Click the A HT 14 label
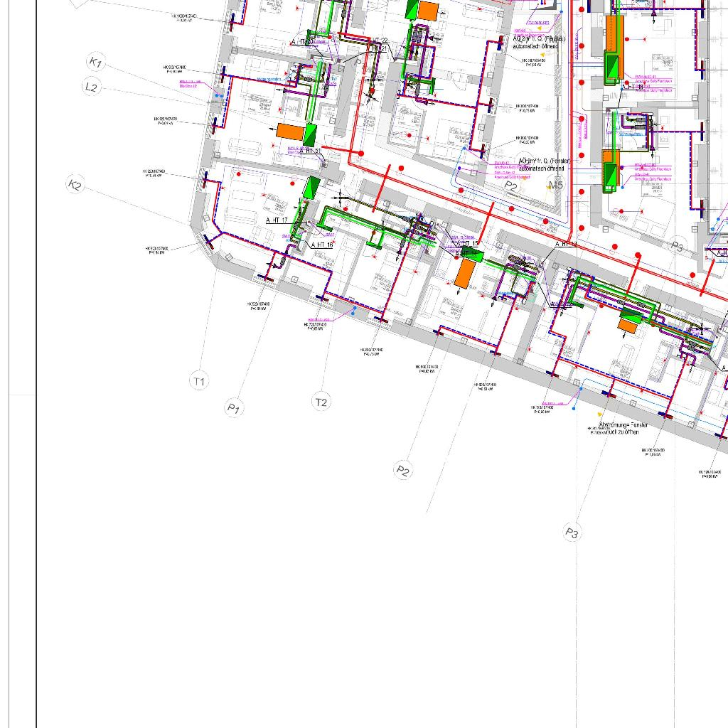Viewport: 728px width, 728px height. [x=566, y=244]
